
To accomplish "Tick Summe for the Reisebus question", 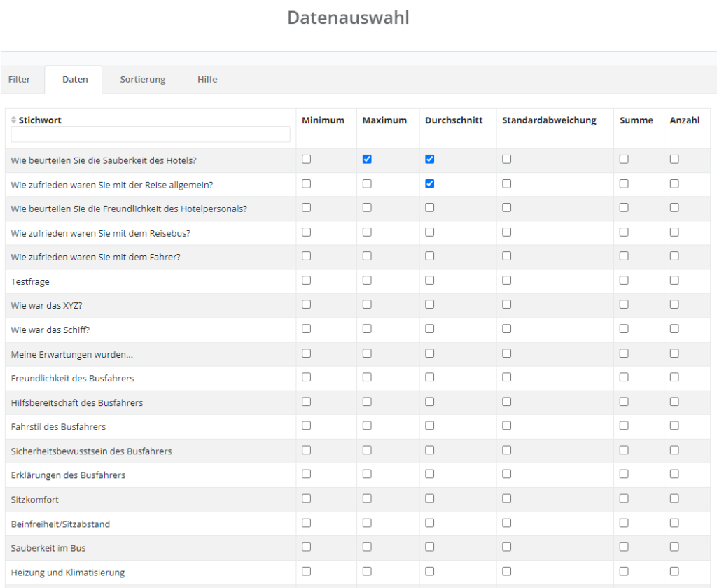I will tap(624, 232).
